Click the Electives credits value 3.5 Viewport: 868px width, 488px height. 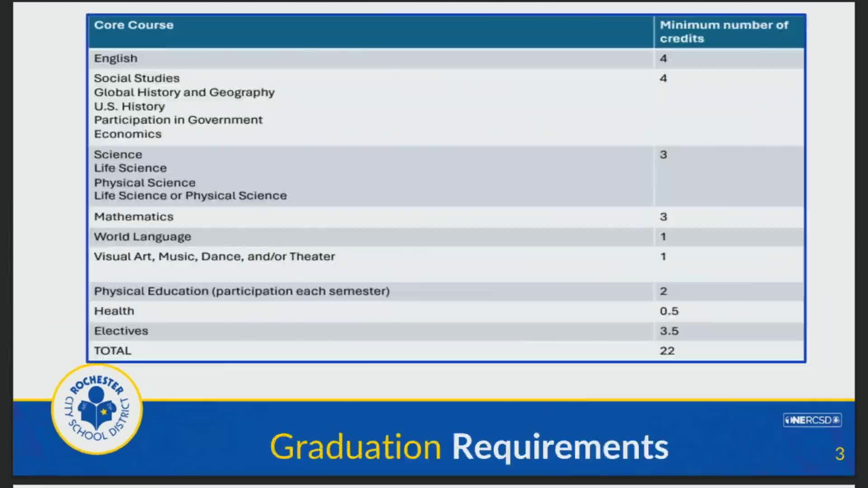click(x=669, y=331)
